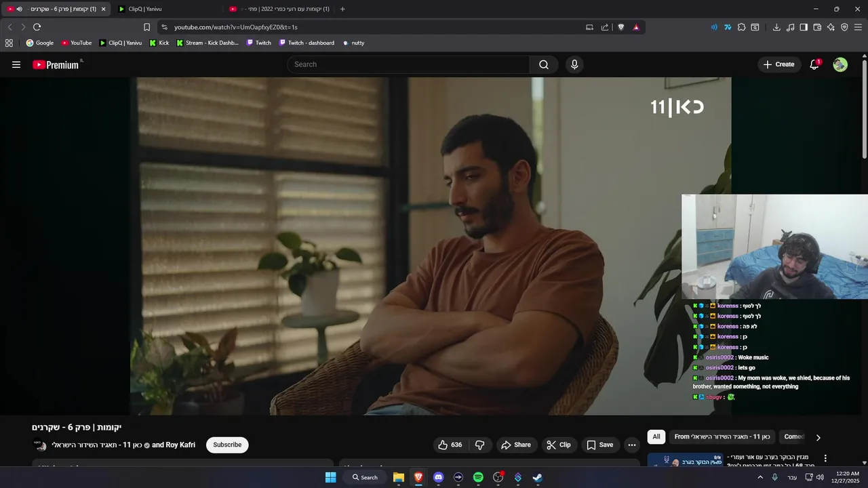Save the video to a playlist
The image size is (868, 488).
tap(600, 445)
